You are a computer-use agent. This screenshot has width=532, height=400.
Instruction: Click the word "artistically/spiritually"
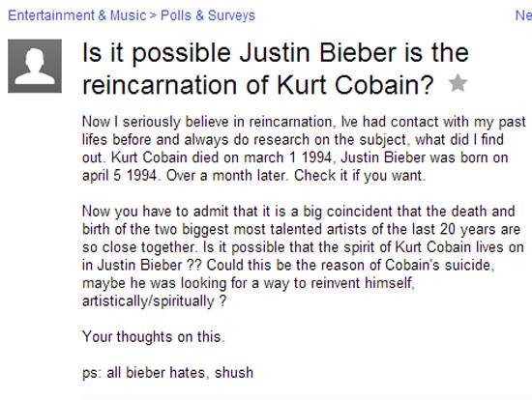click(x=148, y=301)
